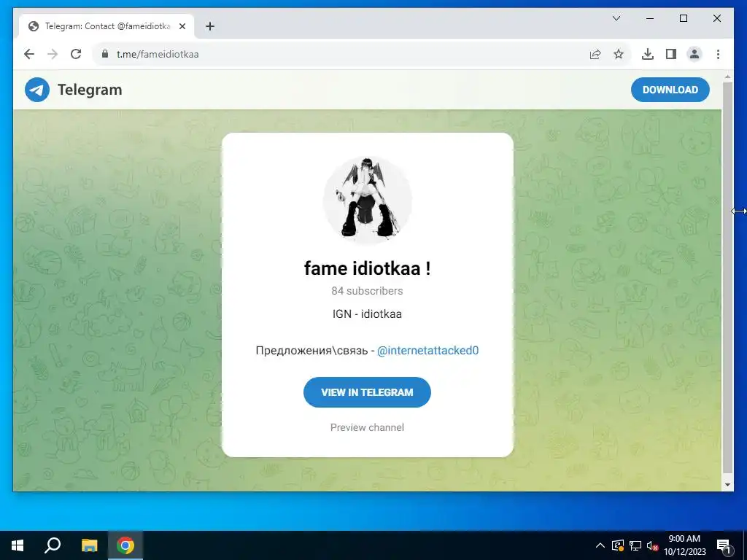The image size is (747, 560).
Task: Select the Telegram: Contact @fameidiotkaa tab
Action: coord(107,26)
